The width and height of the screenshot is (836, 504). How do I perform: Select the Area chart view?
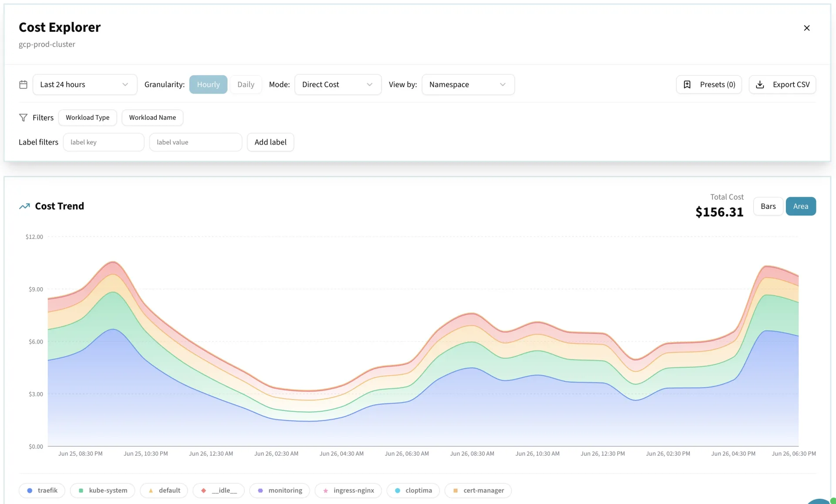coord(801,206)
